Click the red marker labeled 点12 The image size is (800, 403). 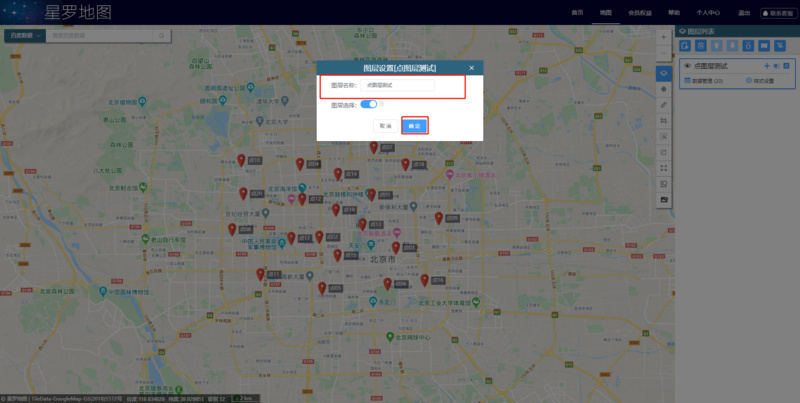pyautogui.click(x=302, y=199)
